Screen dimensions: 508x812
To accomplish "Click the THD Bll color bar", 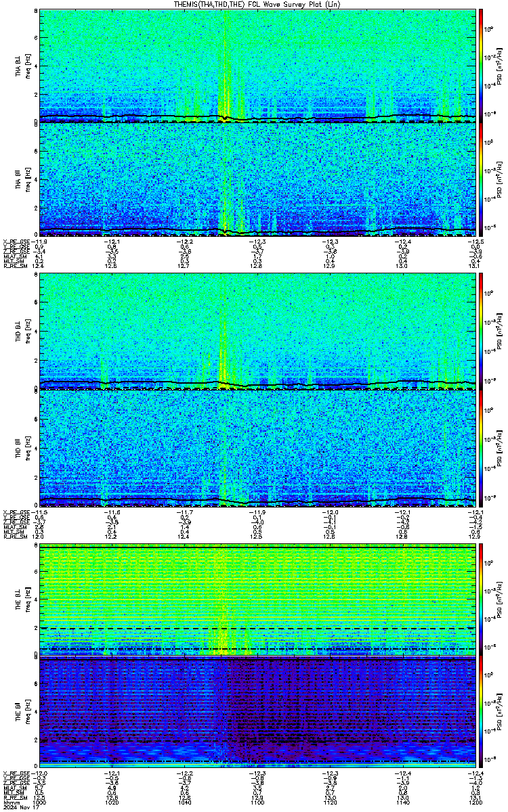I will pos(481,448).
